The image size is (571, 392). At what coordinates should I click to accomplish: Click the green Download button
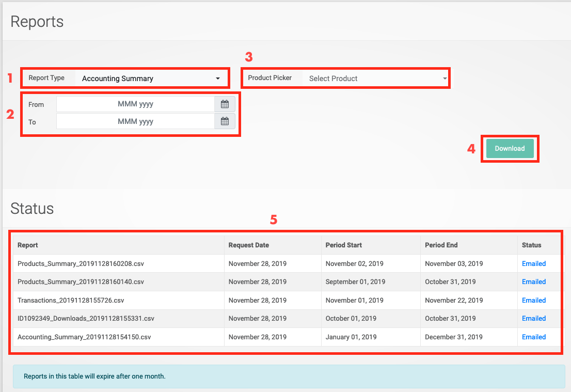[510, 148]
